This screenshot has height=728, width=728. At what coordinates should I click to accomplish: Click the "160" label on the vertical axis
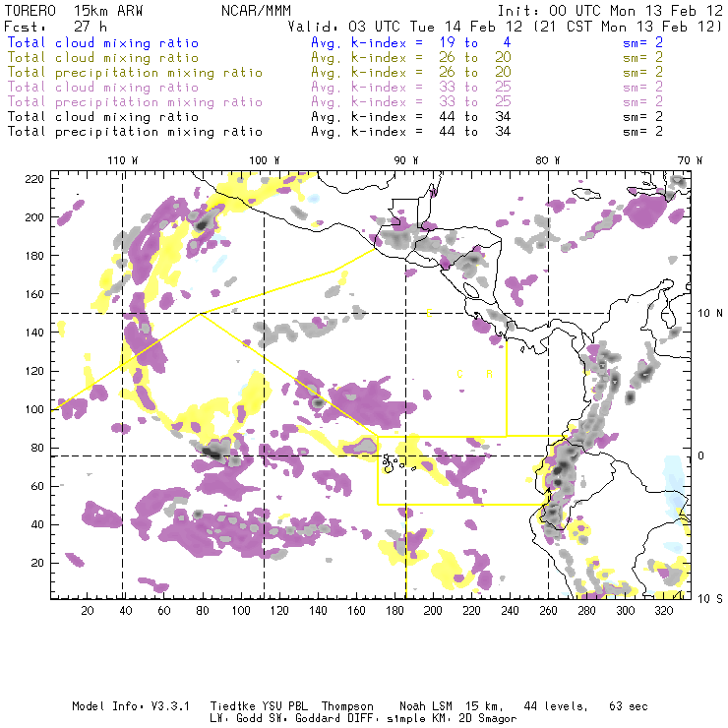pyautogui.click(x=34, y=294)
